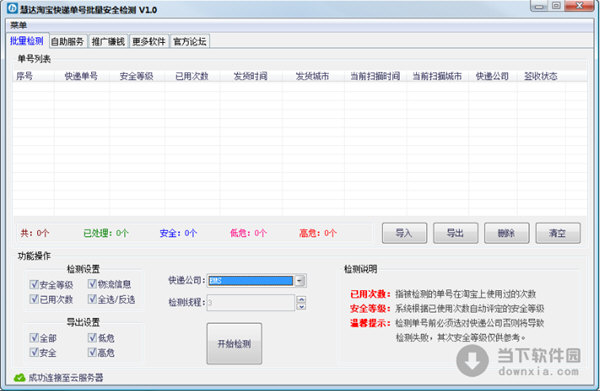
Task: Click the 快递公司 column header in table
Action: 492,76
